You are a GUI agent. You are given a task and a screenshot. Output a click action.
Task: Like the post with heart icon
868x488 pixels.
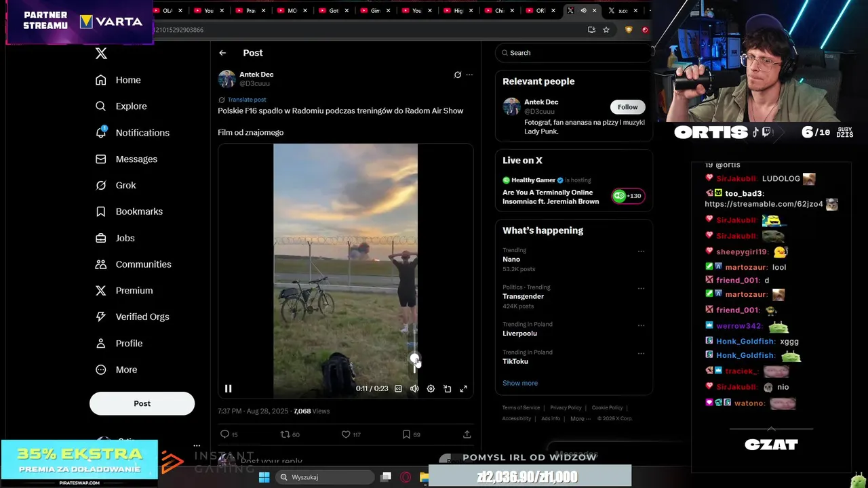click(x=346, y=434)
